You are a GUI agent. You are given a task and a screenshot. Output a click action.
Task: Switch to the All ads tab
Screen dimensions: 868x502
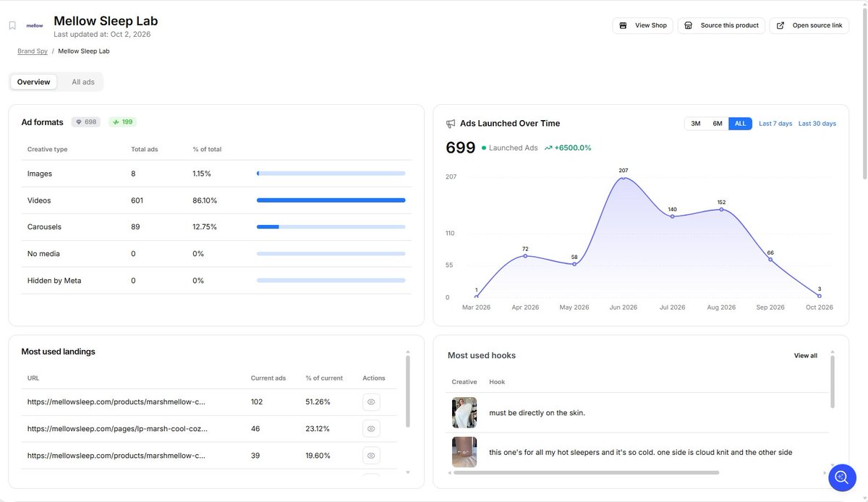tap(83, 82)
